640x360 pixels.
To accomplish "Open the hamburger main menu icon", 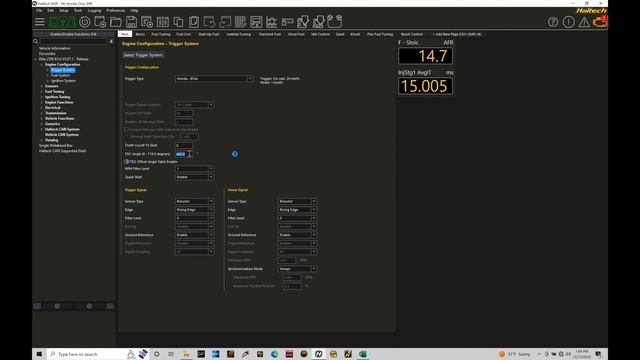I will tap(40, 22).
